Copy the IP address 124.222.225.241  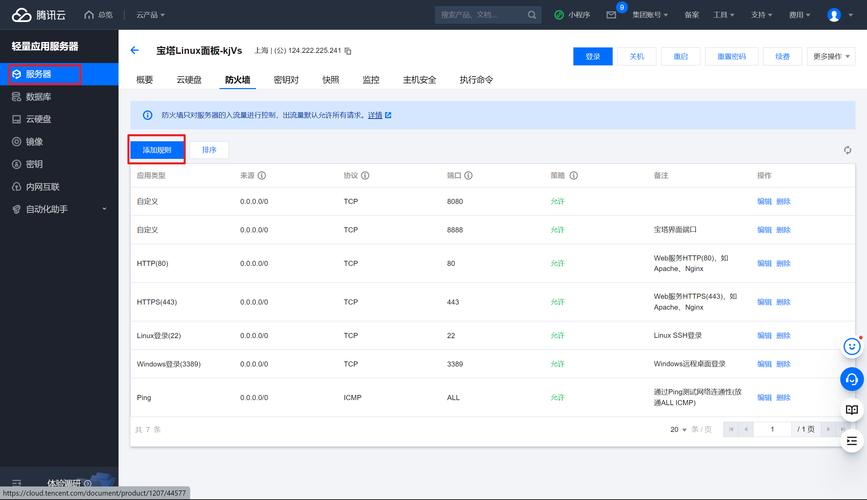point(348,51)
